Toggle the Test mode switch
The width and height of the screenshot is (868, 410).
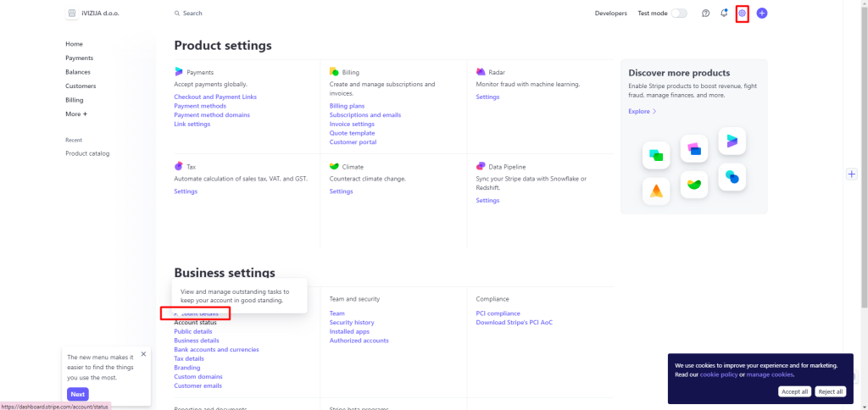679,14
